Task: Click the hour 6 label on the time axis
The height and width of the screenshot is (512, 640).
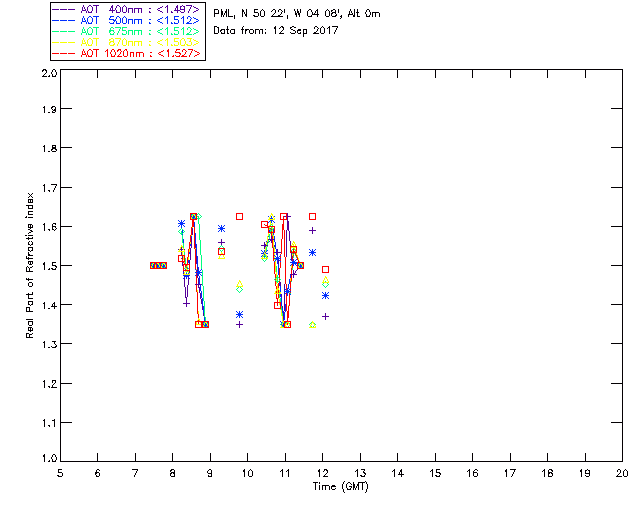Action: click(x=98, y=474)
